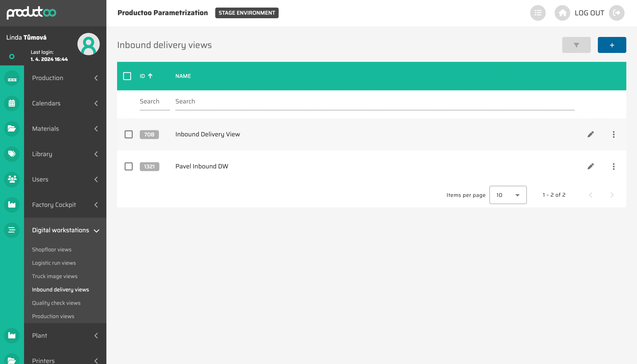Image resolution: width=637 pixels, height=364 pixels.
Task: Tick the checkbox for row 1321
Action: pyautogui.click(x=129, y=166)
